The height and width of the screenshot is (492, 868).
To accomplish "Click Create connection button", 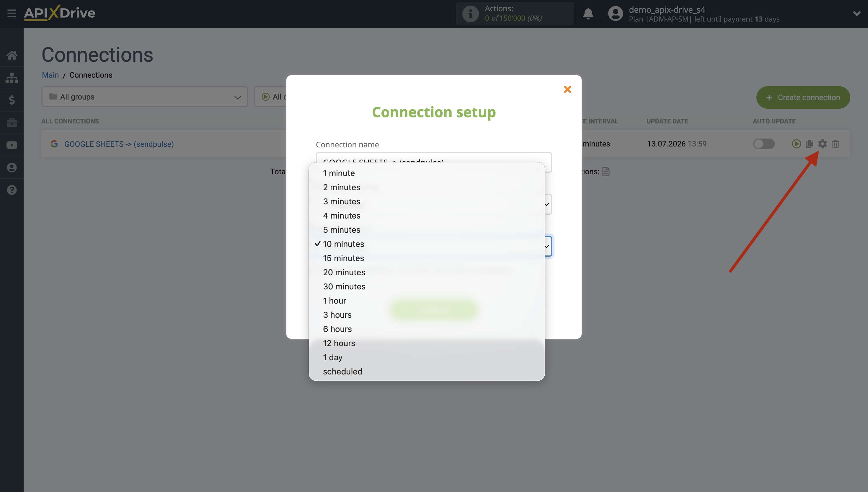I will click(x=803, y=98).
